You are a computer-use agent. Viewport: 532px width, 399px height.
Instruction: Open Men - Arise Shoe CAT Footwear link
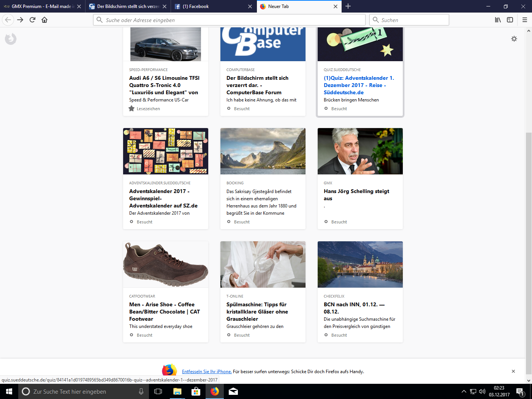pyautogui.click(x=165, y=312)
